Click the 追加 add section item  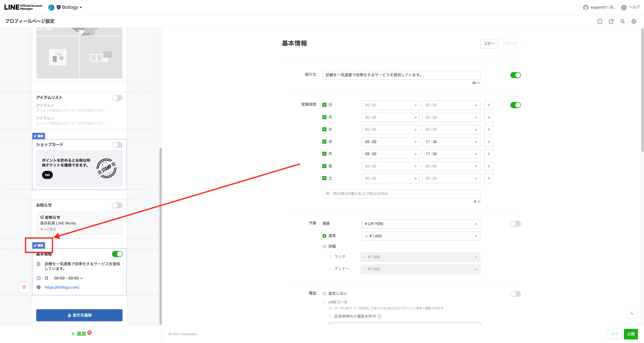pyautogui.click(x=79, y=334)
